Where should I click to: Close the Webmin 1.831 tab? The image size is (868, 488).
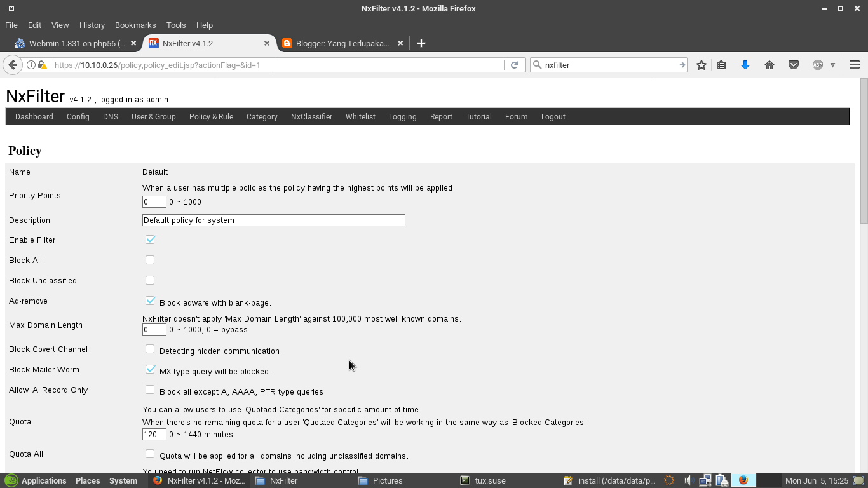(x=133, y=43)
